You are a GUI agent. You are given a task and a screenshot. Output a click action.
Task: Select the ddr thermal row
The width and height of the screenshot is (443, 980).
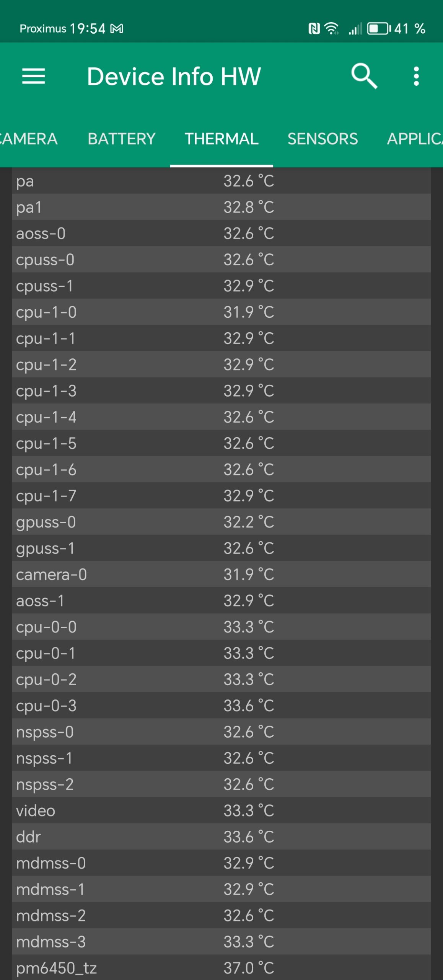tap(221, 837)
